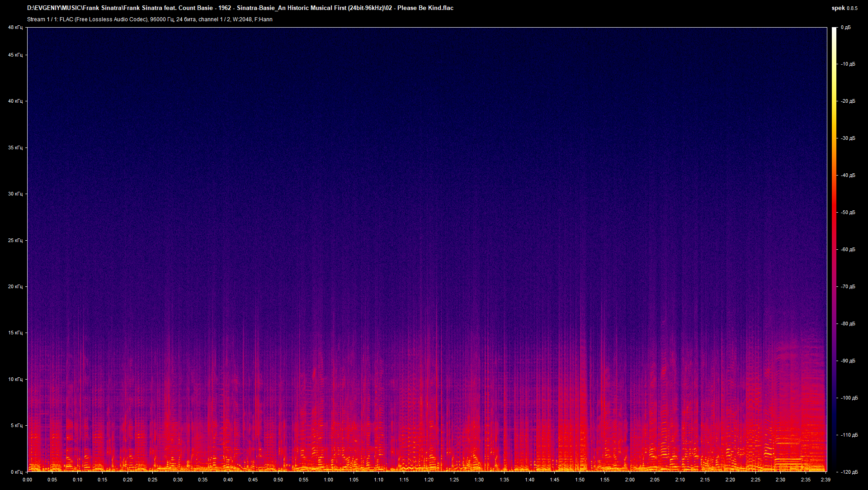Click the 0:00 start time label
The width and height of the screenshot is (868, 490).
pyautogui.click(x=27, y=480)
